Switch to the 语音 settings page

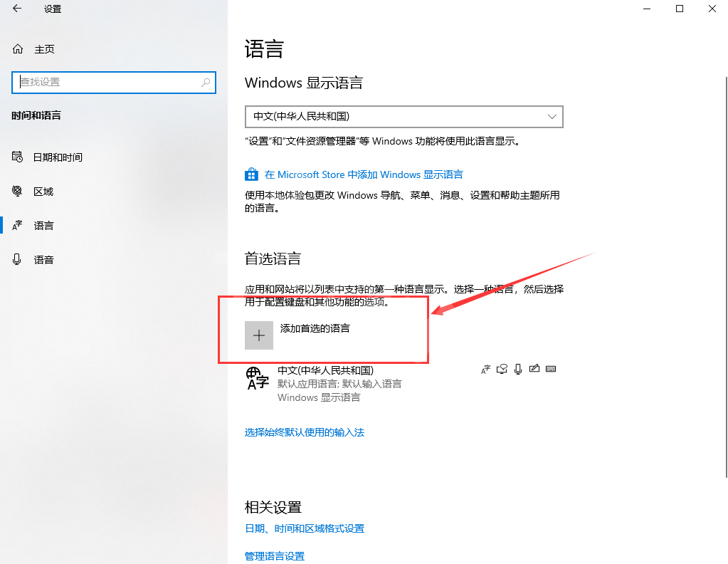point(43,260)
